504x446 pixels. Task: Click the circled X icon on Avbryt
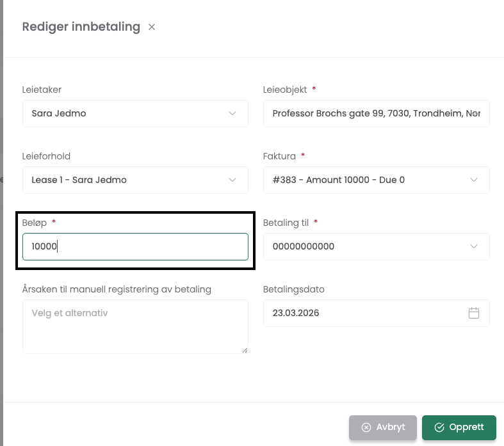[366, 427]
